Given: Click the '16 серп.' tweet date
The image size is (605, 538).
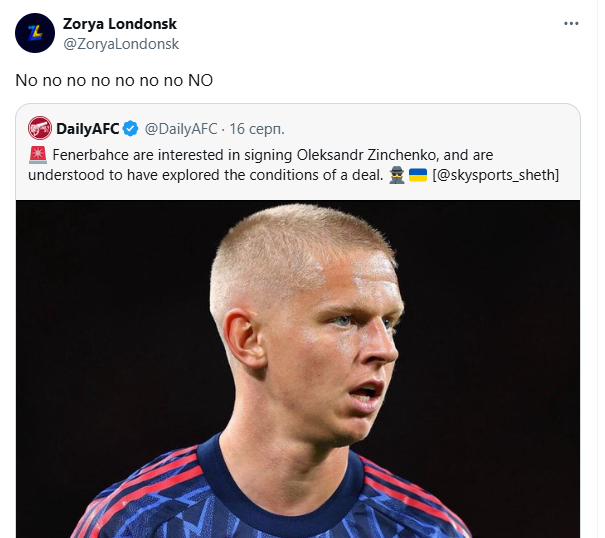Looking at the screenshot, I should [x=257, y=129].
